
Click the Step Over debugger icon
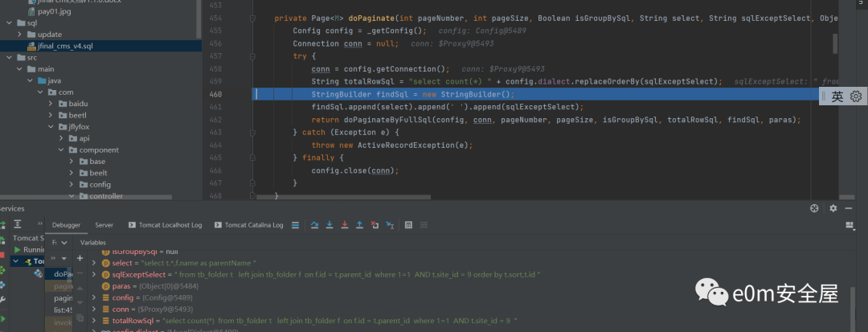[x=314, y=224]
